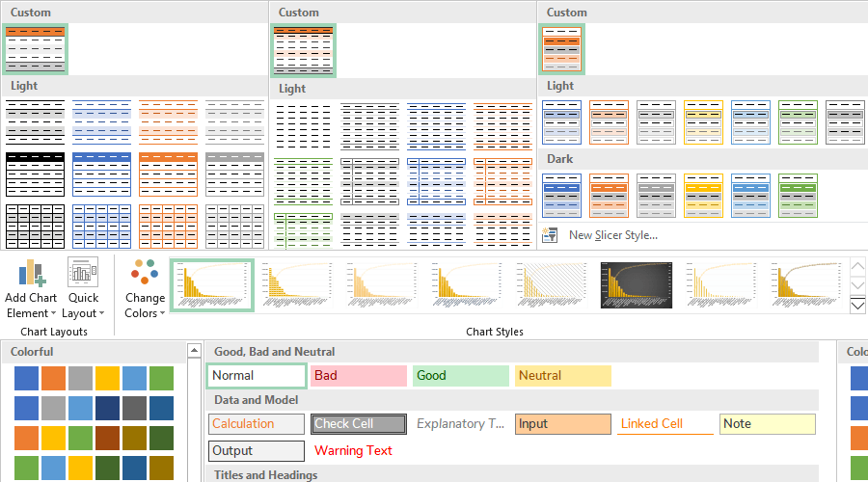Select the first highlighted chart style
The height and width of the screenshot is (482, 868).
212,285
